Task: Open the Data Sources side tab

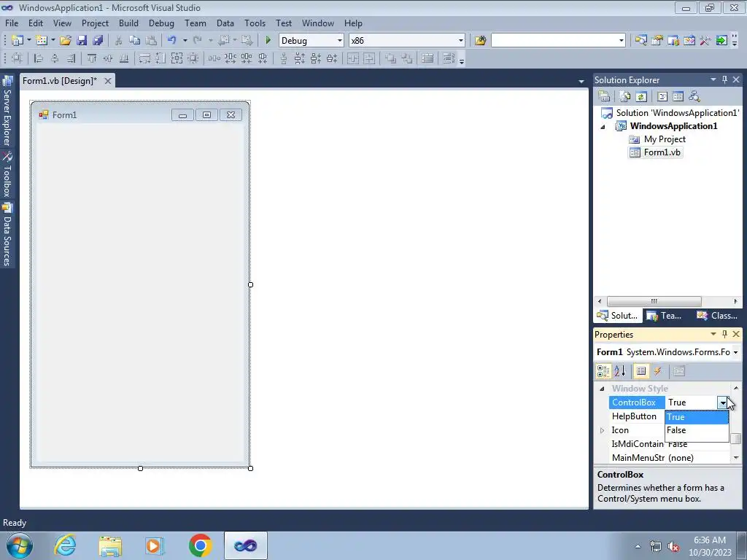Action: coord(7,235)
